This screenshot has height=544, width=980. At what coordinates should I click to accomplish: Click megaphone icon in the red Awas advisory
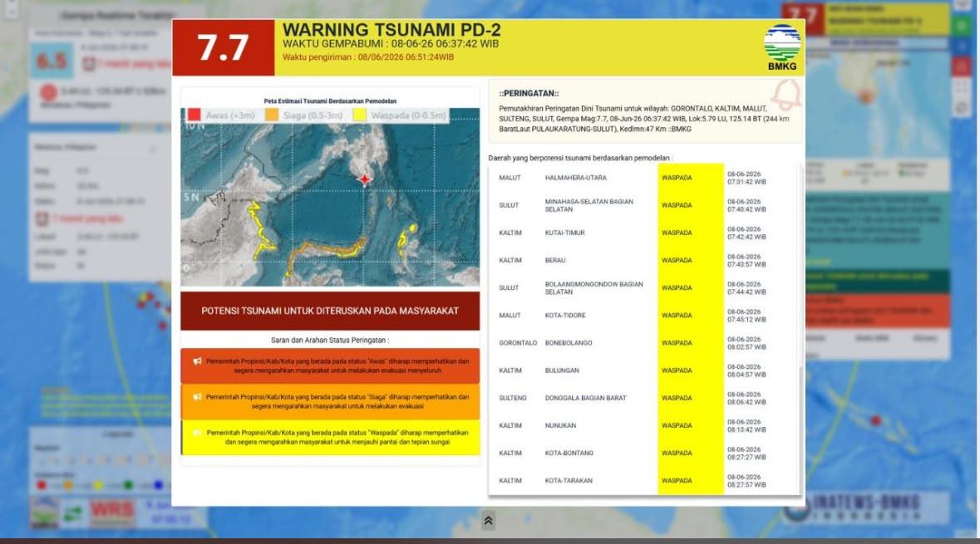click(x=198, y=361)
